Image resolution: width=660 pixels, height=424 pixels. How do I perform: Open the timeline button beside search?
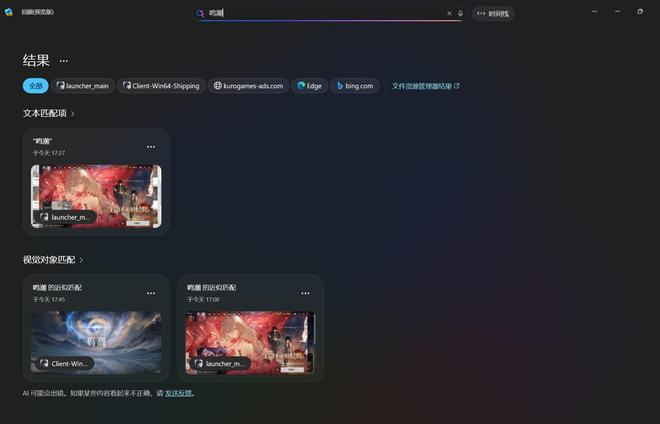(493, 13)
